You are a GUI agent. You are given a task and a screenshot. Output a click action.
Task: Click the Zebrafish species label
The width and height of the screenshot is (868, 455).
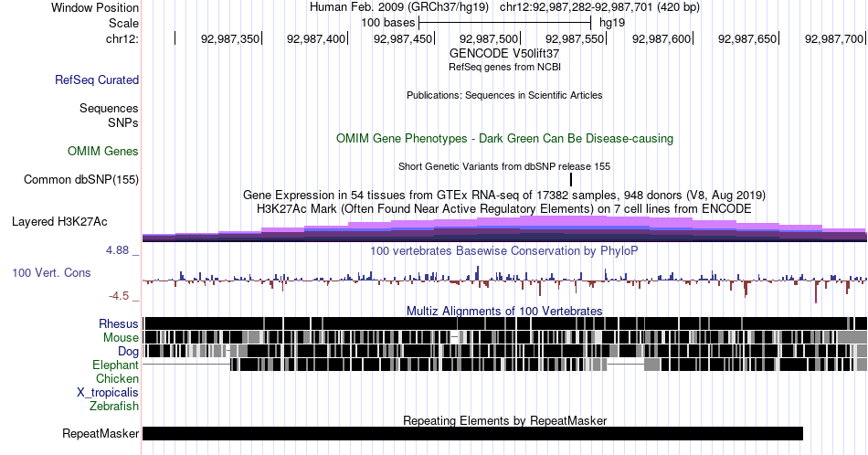pos(114,406)
